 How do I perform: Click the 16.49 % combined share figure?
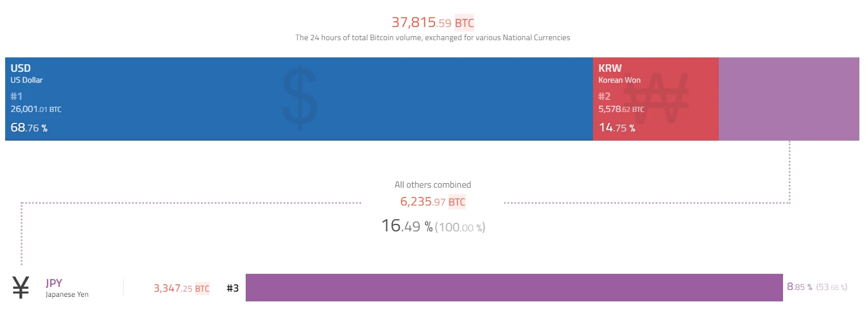point(407,227)
